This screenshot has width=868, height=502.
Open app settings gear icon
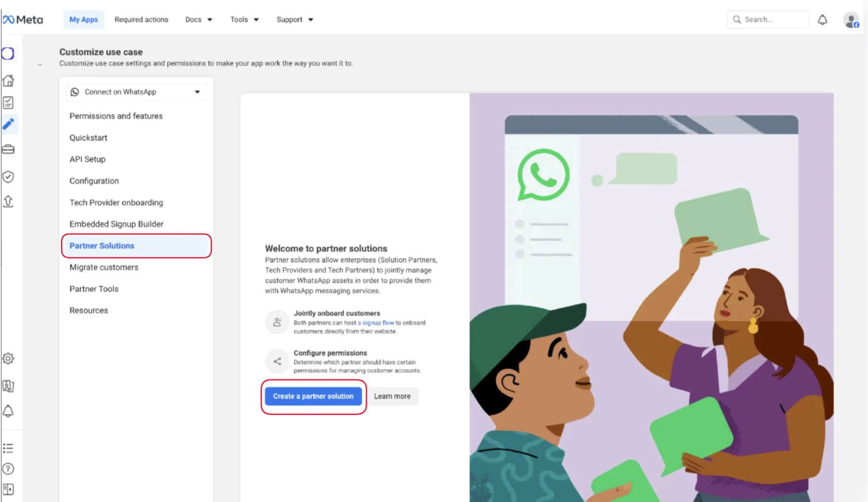[x=8, y=359]
